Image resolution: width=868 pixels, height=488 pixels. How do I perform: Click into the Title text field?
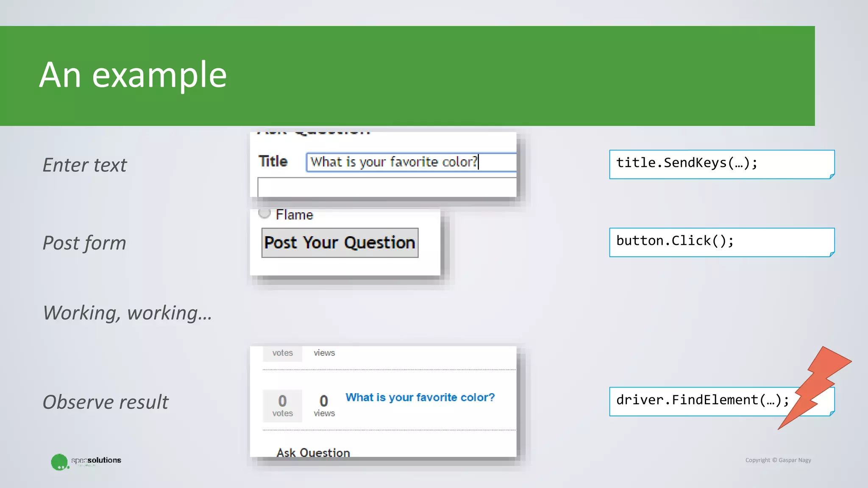pyautogui.click(x=410, y=162)
